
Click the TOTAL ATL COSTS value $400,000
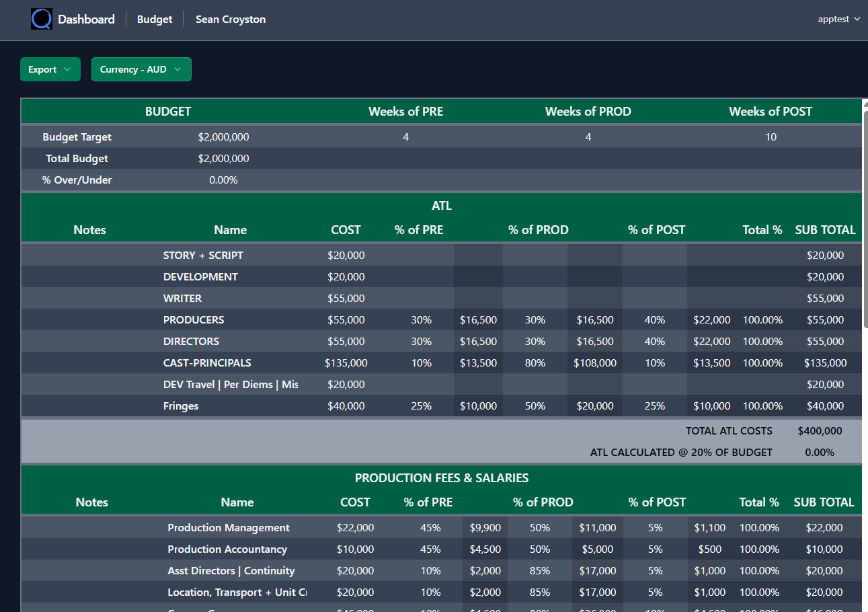[819, 430]
